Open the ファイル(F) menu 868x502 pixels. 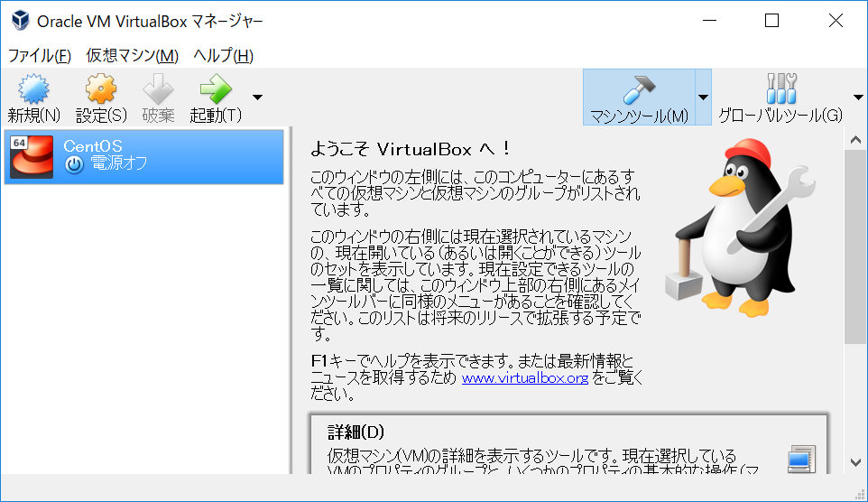(x=40, y=56)
